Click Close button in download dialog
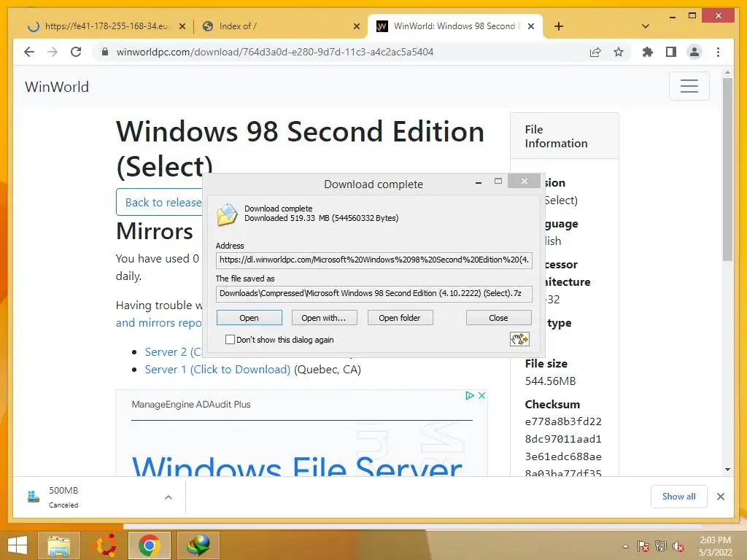This screenshot has width=747, height=560. click(498, 318)
